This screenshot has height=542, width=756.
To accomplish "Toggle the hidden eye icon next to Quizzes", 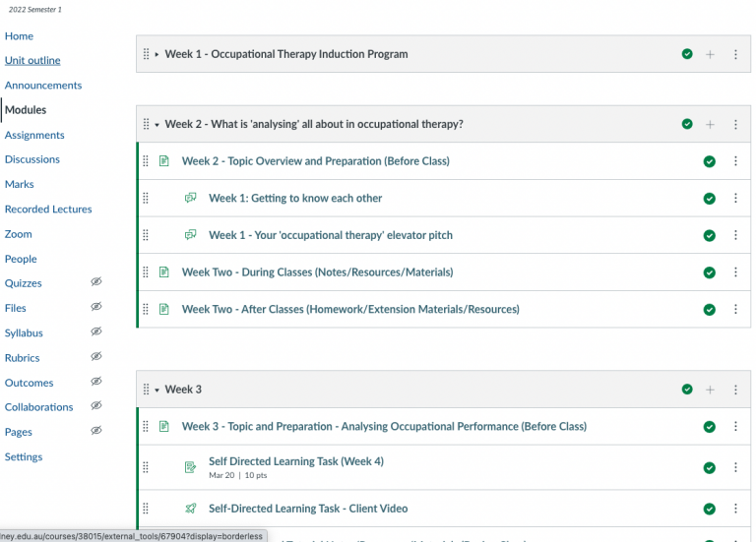I will point(96,282).
